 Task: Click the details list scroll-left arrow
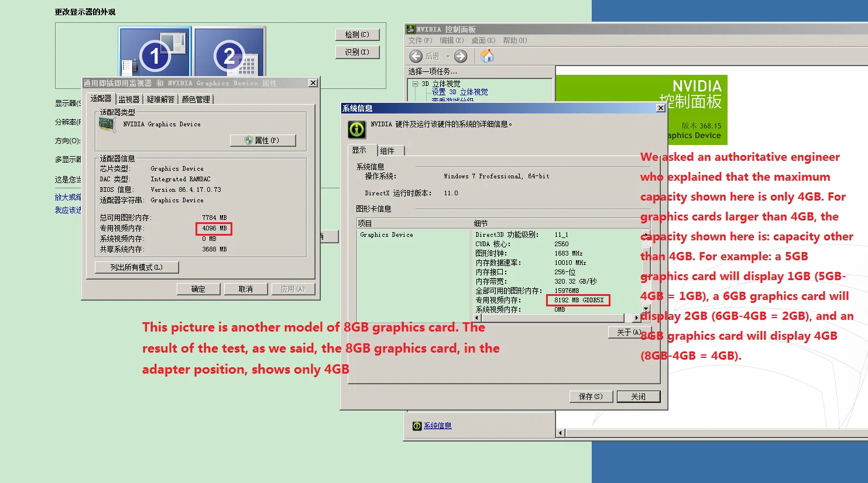point(477,318)
